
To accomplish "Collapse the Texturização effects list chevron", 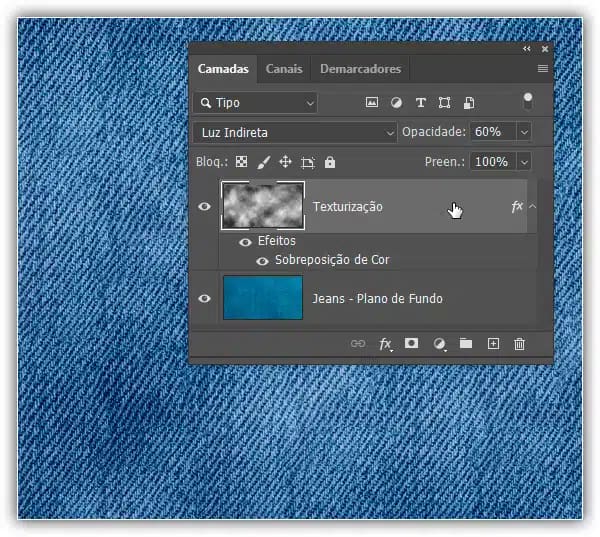I will (x=532, y=206).
